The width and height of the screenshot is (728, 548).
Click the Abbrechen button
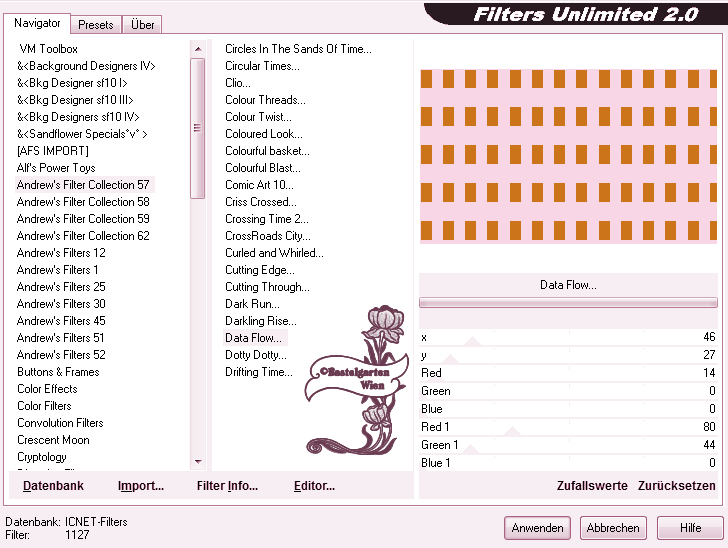[x=613, y=528]
